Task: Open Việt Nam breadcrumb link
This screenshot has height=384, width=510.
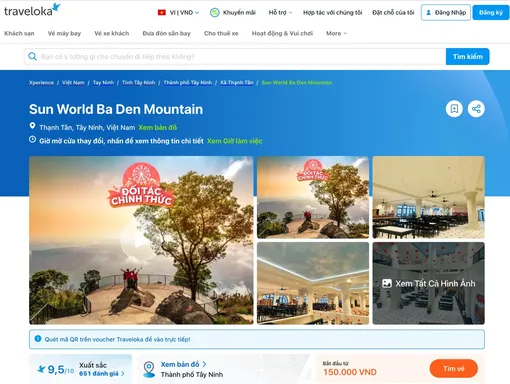Action: click(73, 83)
